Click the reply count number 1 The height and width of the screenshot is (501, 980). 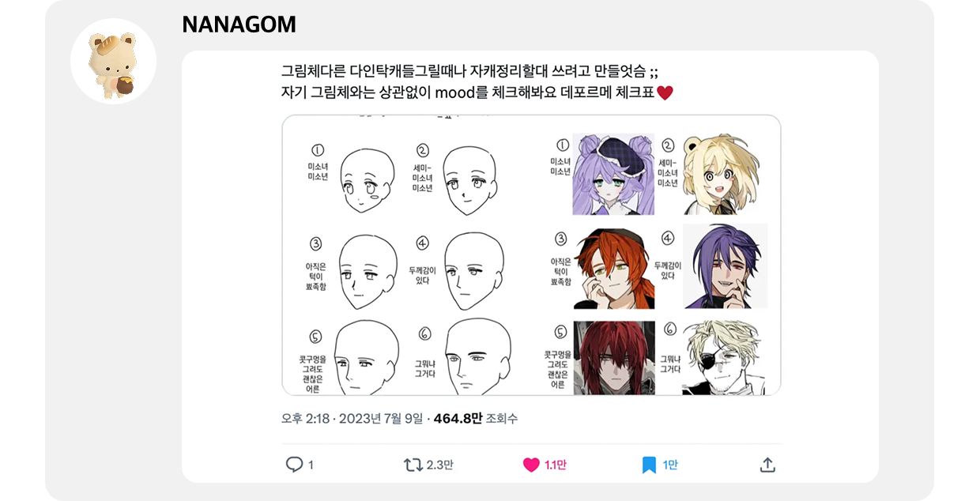coord(311,465)
